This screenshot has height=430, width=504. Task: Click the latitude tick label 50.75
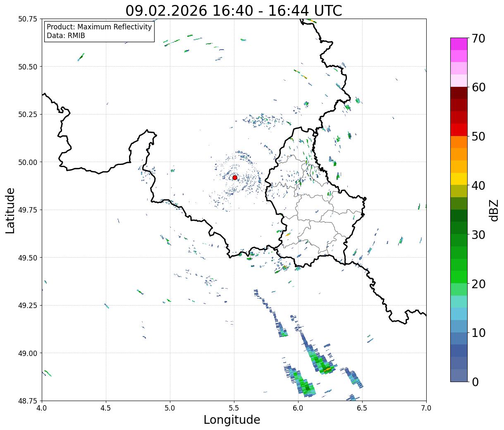coord(28,19)
